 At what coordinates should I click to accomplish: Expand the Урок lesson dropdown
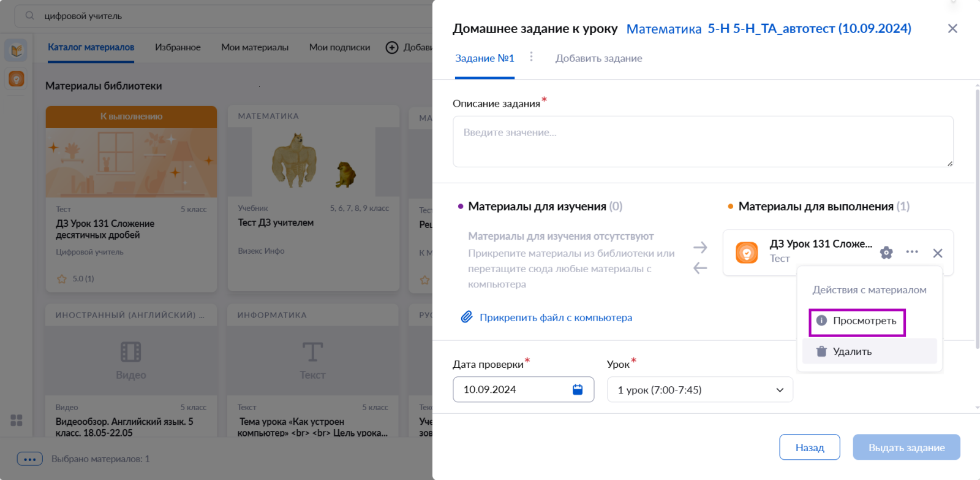point(700,390)
